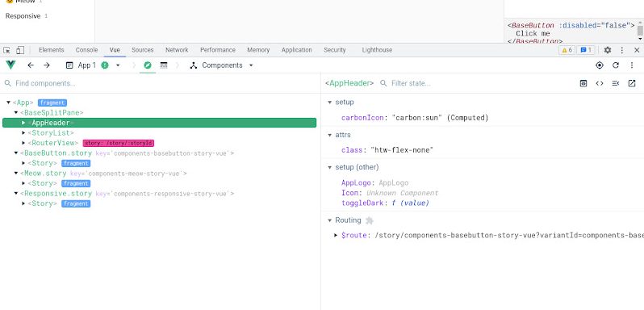Screen dimensions: 644x310
Task: Select the RouterView component
Action: pos(53,143)
